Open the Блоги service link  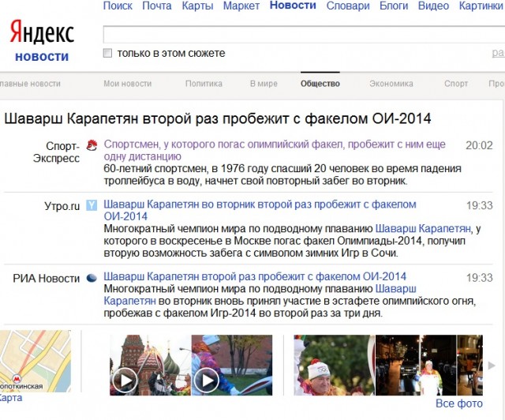(x=394, y=6)
